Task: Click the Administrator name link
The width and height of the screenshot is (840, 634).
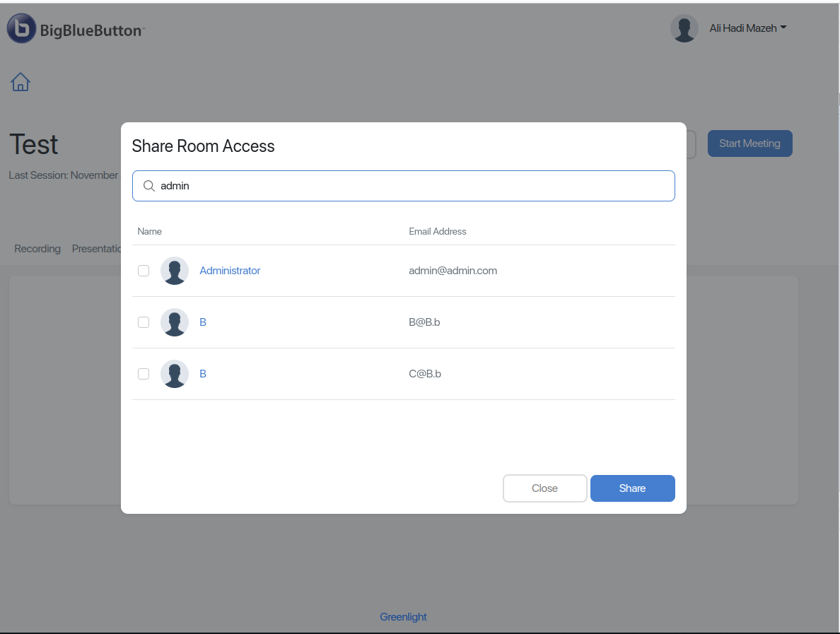Action: pos(230,270)
